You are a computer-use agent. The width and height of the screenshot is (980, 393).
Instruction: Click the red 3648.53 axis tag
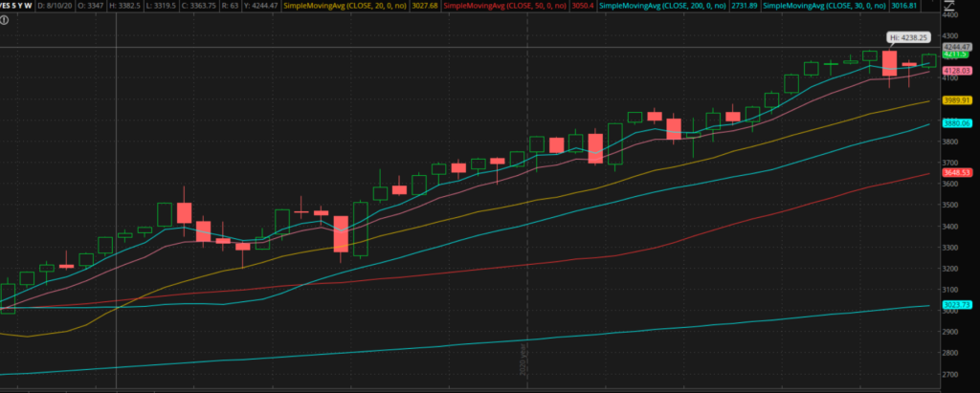[x=956, y=172]
